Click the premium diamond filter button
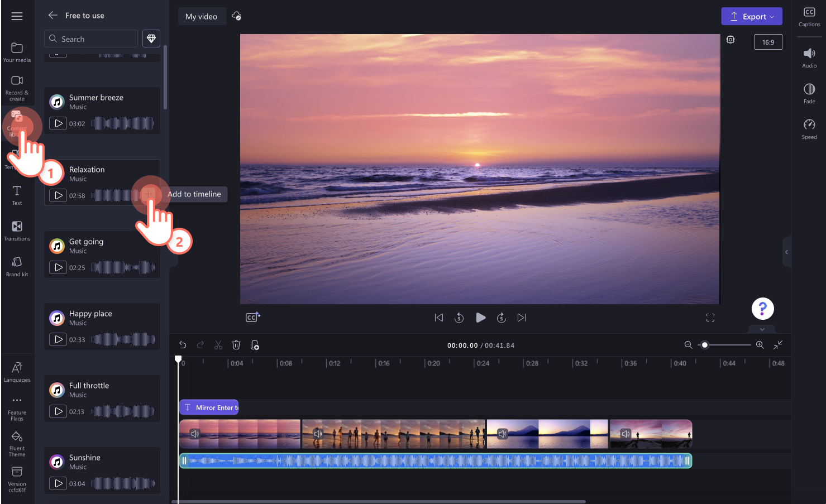Image resolution: width=826 pixels, height=504 pixels. coord(151,39)
